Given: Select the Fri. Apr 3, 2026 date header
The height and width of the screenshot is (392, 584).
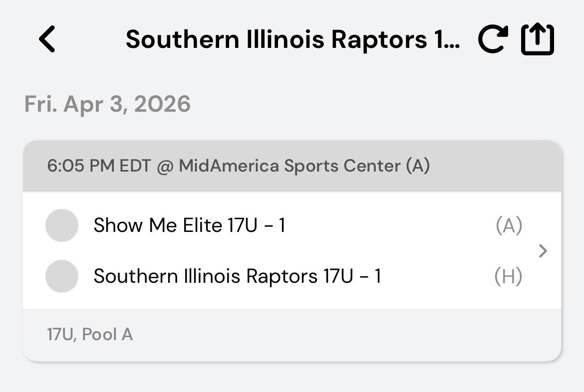Looking at the screenshot, I should pos(107,104).
